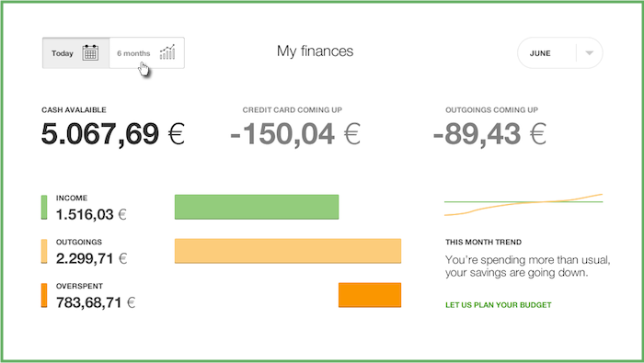
Task: Click the dropdown arrow next to JUNE
Action: coord(590,53)
